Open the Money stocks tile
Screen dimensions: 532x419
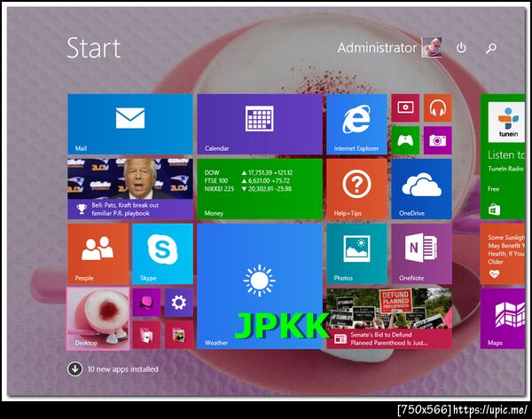point(260,189)
